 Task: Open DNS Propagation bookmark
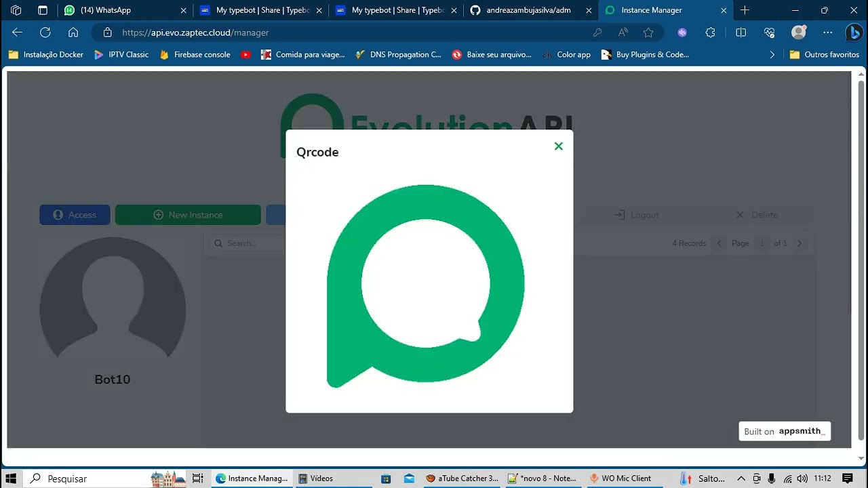(x=398, y=54)
